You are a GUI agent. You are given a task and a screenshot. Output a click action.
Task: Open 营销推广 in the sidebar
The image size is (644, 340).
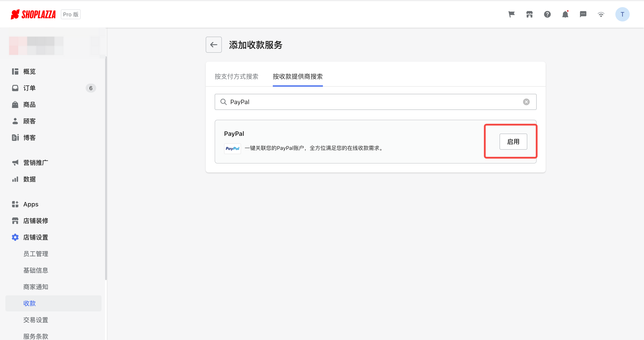click(x=53, y=163)
